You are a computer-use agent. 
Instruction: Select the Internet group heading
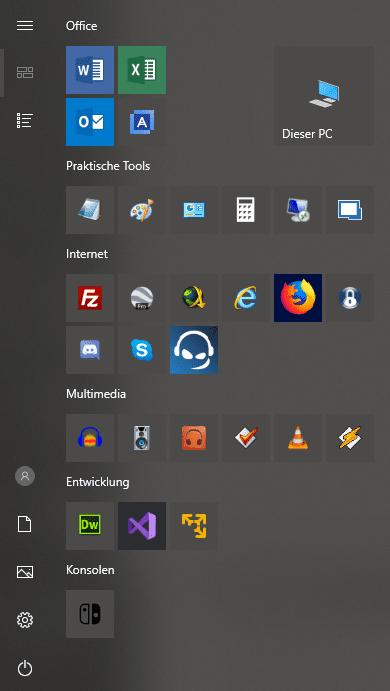87,254
